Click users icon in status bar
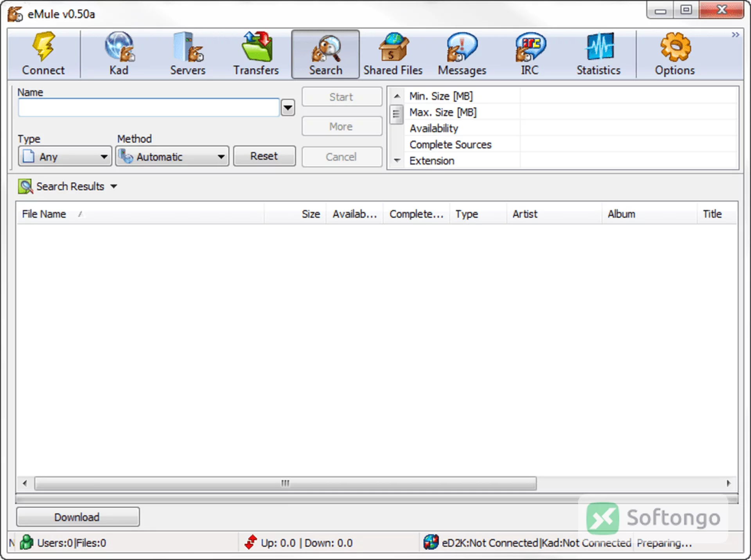Image resolution: width=751 pixels, height=560 pixels. [x=26, y=542]
